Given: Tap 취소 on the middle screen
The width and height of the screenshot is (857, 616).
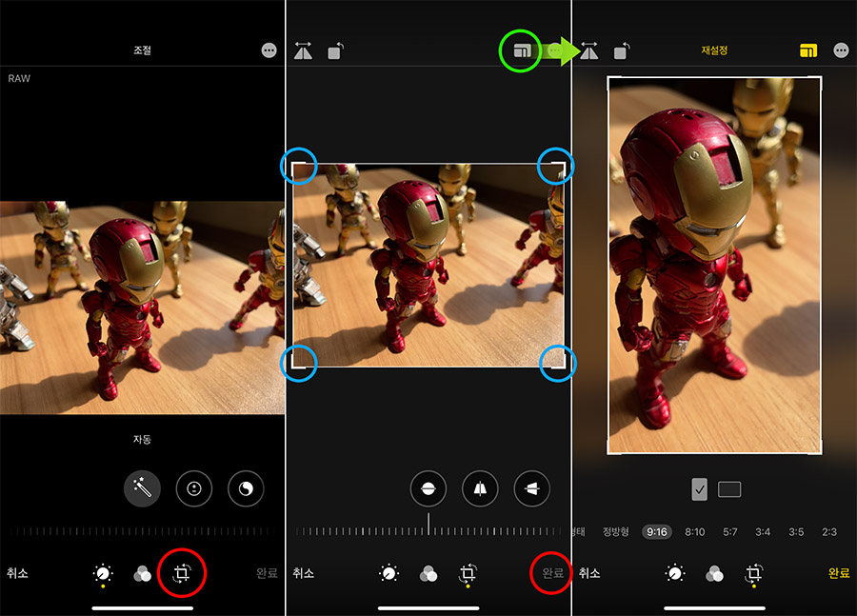Looking at the screenshot, I should pos(304,573).
